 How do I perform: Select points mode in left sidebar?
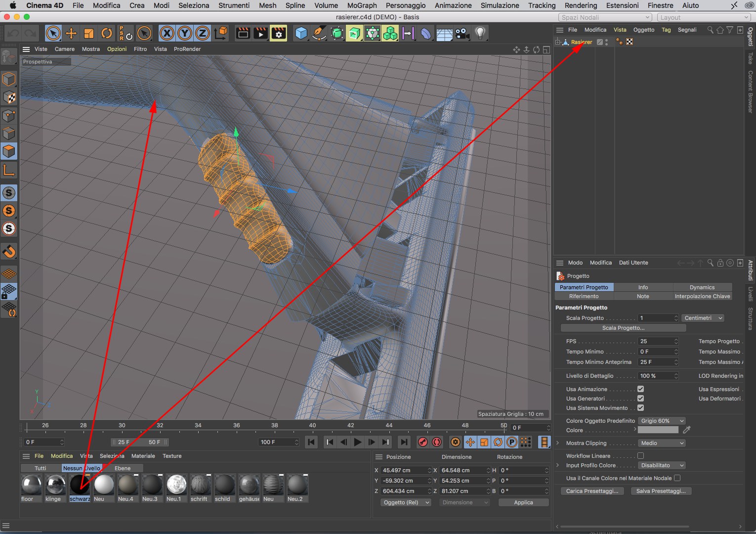click(9, 116)
